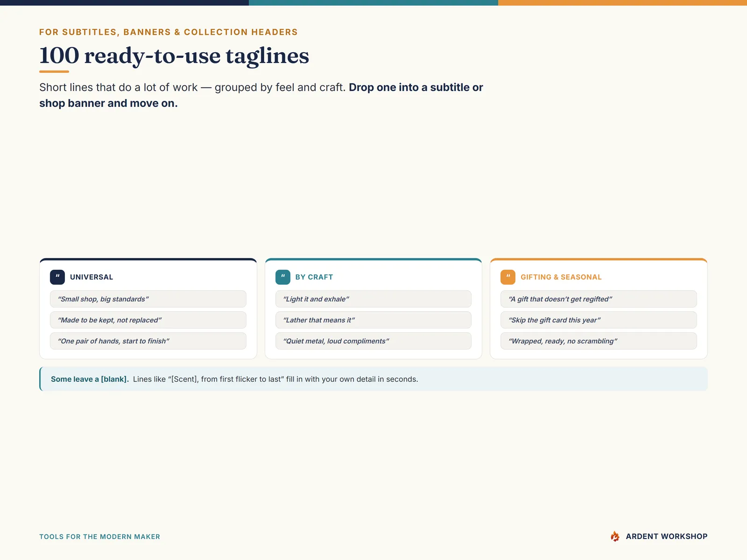
Task: Click the BY CRAFT card heading
Action: click(x=314, y=277)
